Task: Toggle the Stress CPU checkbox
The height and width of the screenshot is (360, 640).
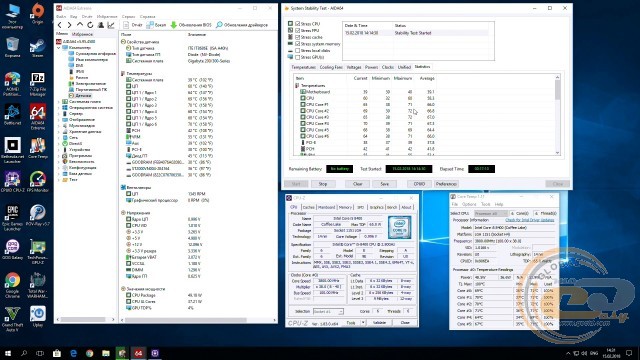Action: [298, 24]
